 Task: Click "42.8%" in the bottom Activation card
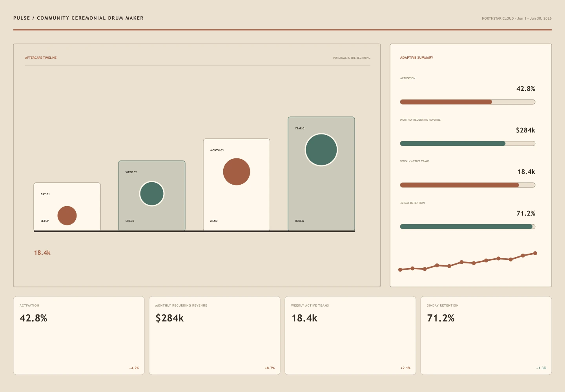point(34,318)
